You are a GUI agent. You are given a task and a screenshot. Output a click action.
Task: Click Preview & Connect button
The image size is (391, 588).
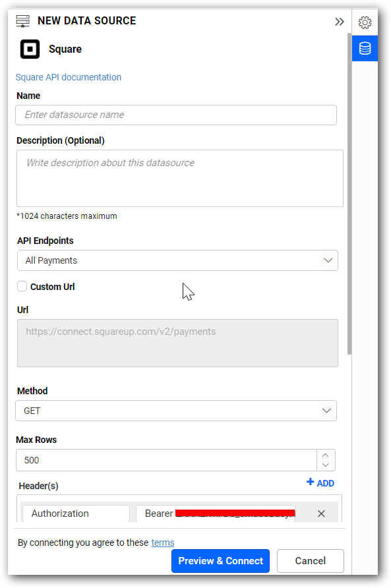click(220, 560)
